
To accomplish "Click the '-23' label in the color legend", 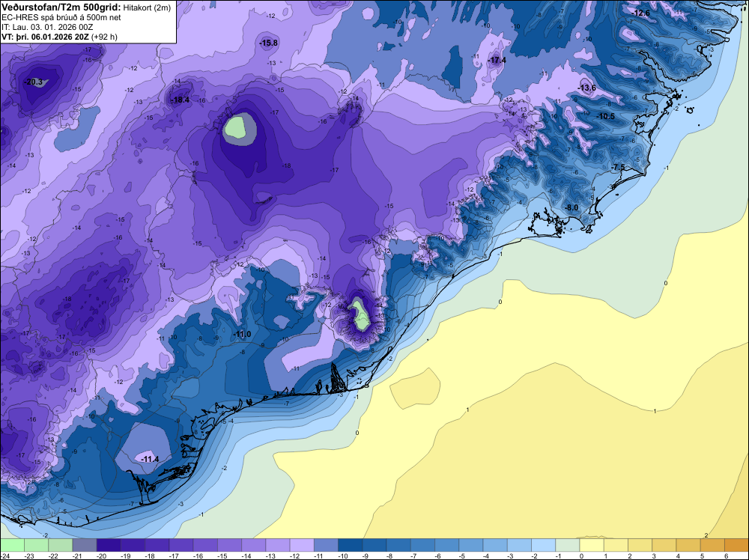I will click(29, 556).
